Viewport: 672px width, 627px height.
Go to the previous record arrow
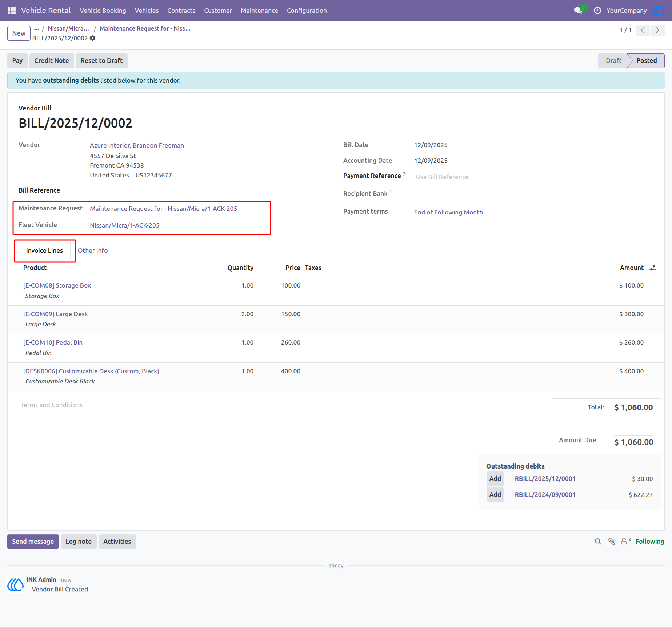point(643,30)
